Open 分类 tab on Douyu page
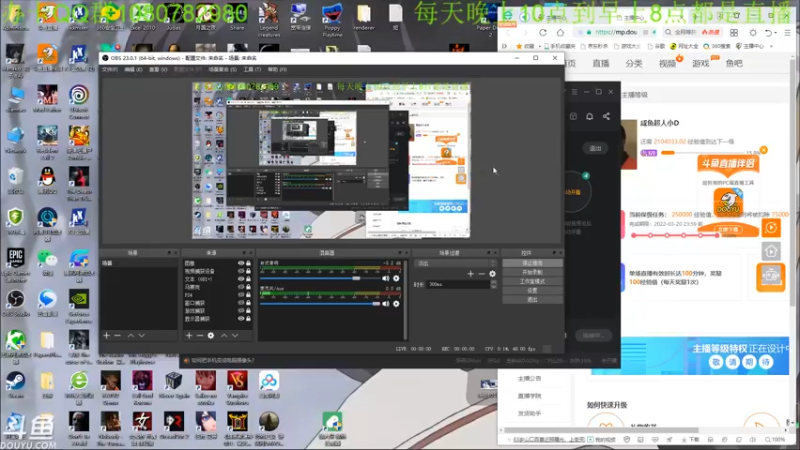Viewport: 800px width, 450px height. tap(634, 63)
